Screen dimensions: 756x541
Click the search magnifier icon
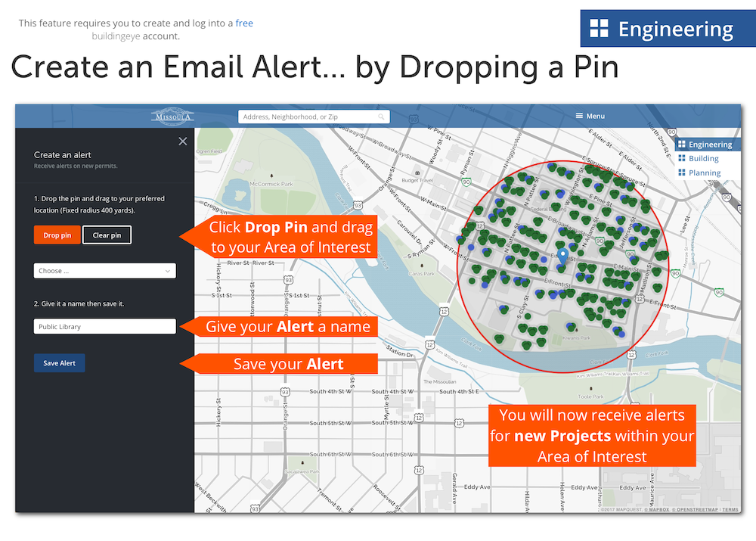[x=381, y=117]
